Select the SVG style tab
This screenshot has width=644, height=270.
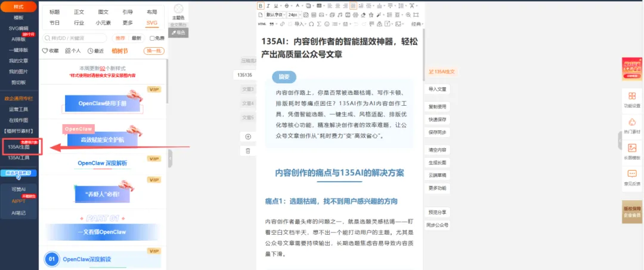(151, 23)
